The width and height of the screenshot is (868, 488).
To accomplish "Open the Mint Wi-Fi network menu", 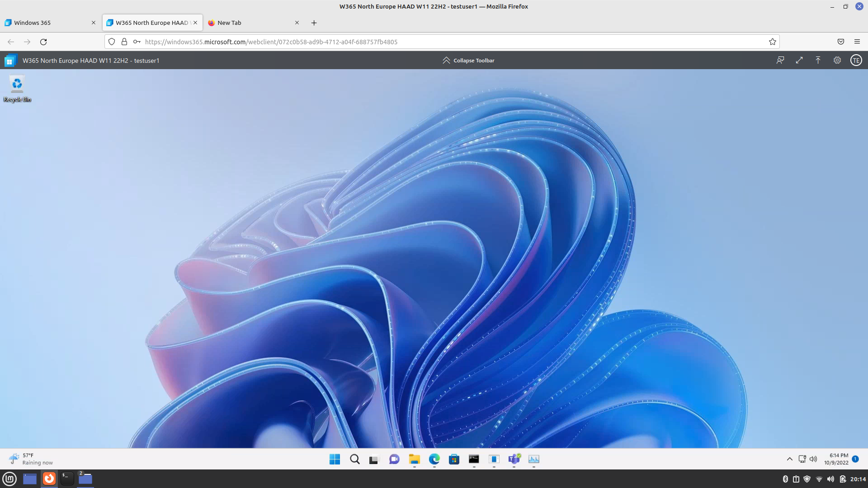I will 819,479.
